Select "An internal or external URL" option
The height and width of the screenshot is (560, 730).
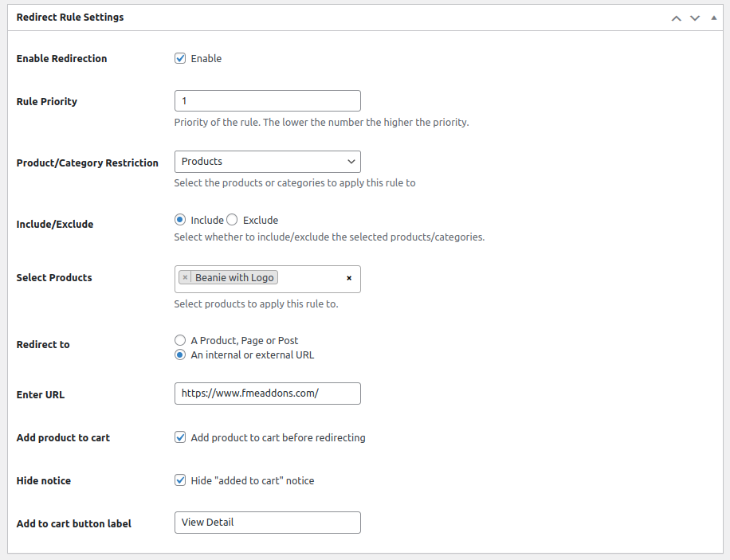tap(180, 354)
